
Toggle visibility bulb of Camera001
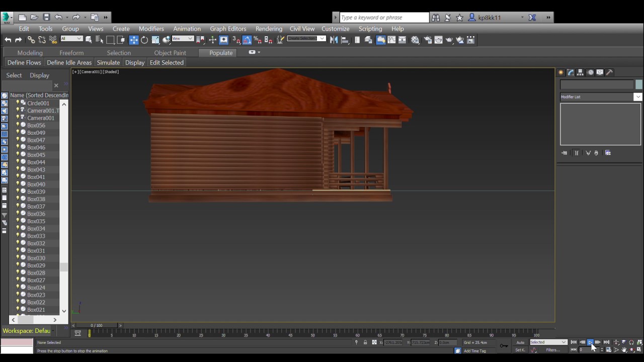[x=18, y=118]
